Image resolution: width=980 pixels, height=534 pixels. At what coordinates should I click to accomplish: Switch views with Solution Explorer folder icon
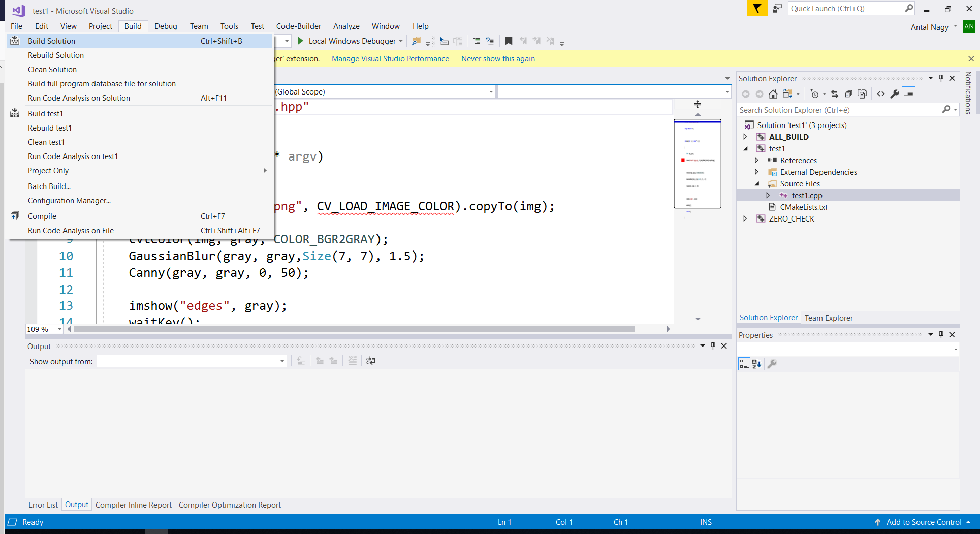coord(787,93)
